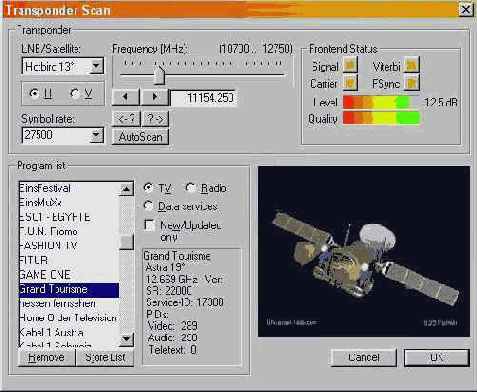Close the Transponder Scan window
The height and width of the screenshot is (392, 477).
[466, 10]
